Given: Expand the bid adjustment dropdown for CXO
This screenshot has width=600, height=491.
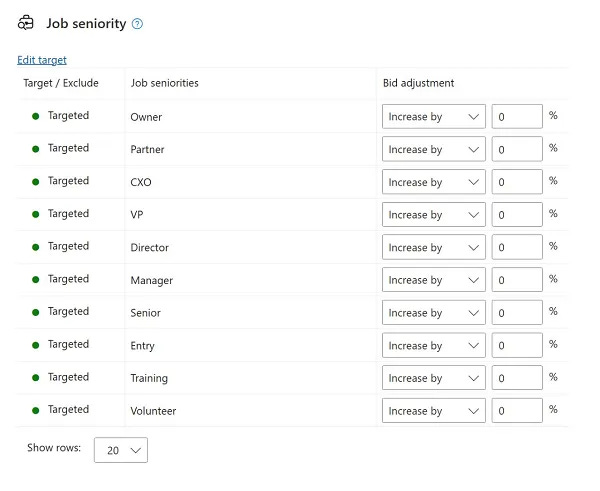Looking at the screenshot, I should tap(434, 182).
